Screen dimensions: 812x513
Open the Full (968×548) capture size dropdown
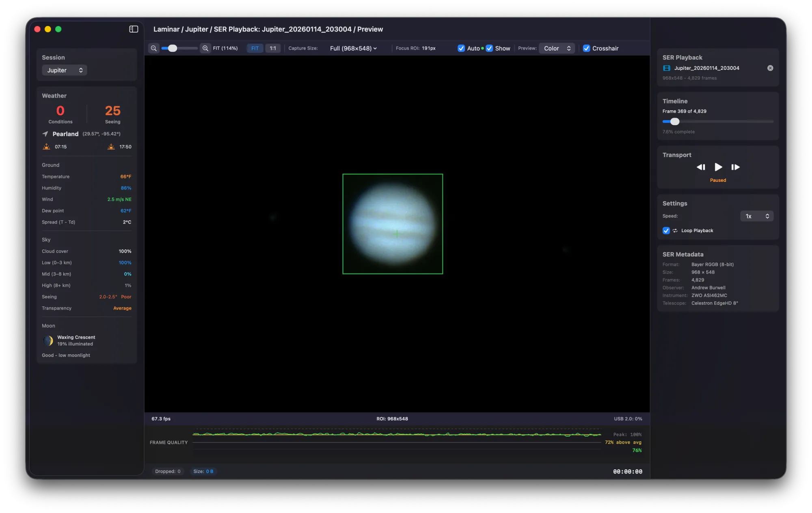pos(353,48)
